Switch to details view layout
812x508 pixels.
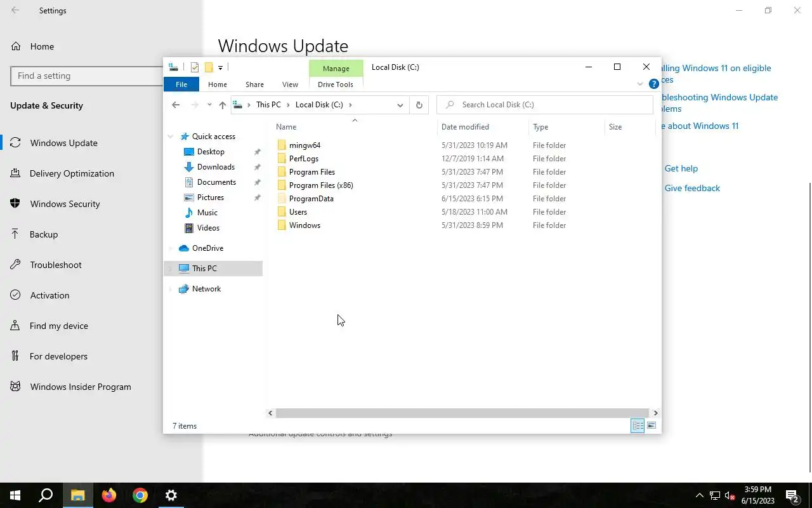638,426
